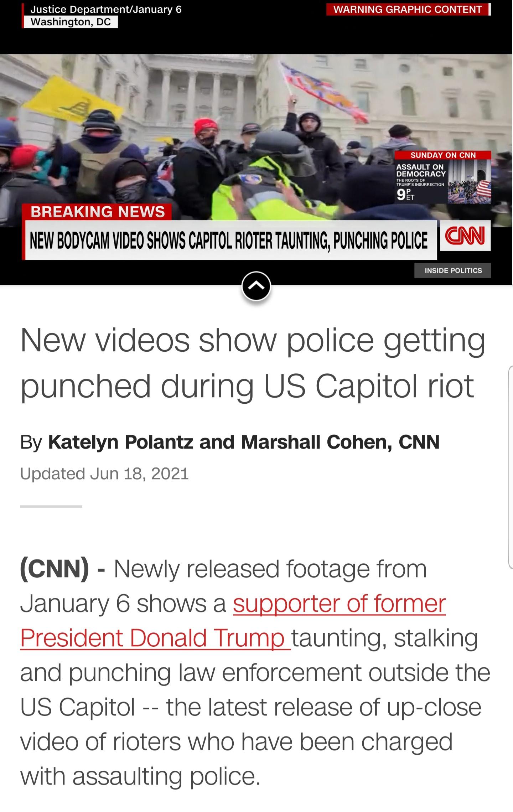This screenshot has height=812, width=513.
Task: Click the Assault on Democracy promo thumbnail
Action: pos(469,181)
